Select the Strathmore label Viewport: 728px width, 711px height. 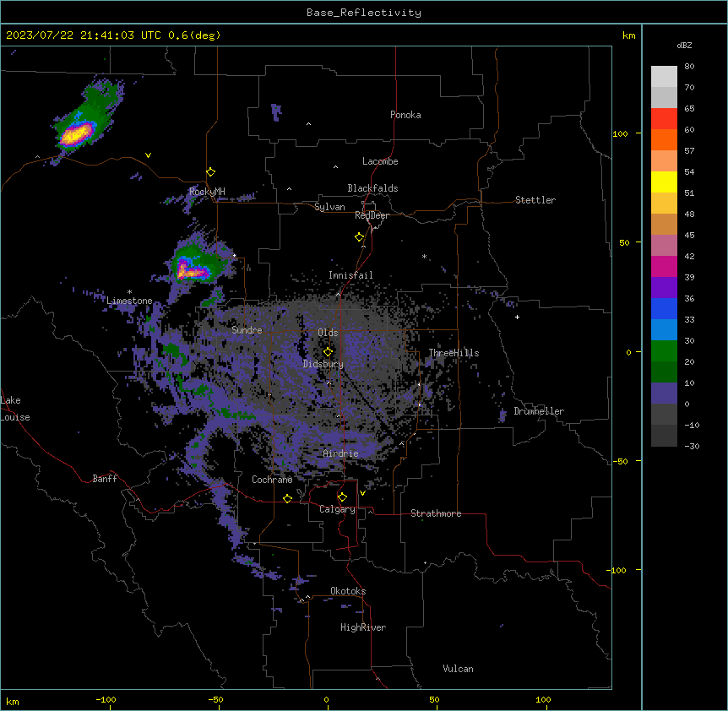click(x=436, y=513)
